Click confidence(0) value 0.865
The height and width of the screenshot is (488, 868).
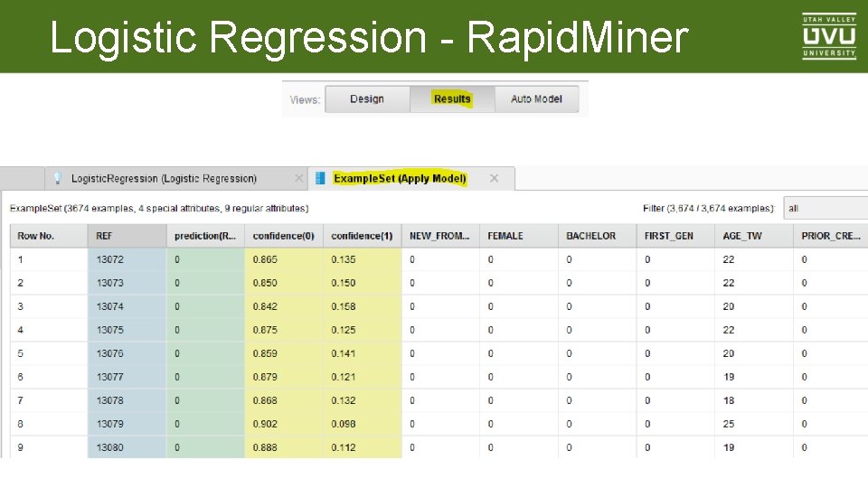[283, 259]
